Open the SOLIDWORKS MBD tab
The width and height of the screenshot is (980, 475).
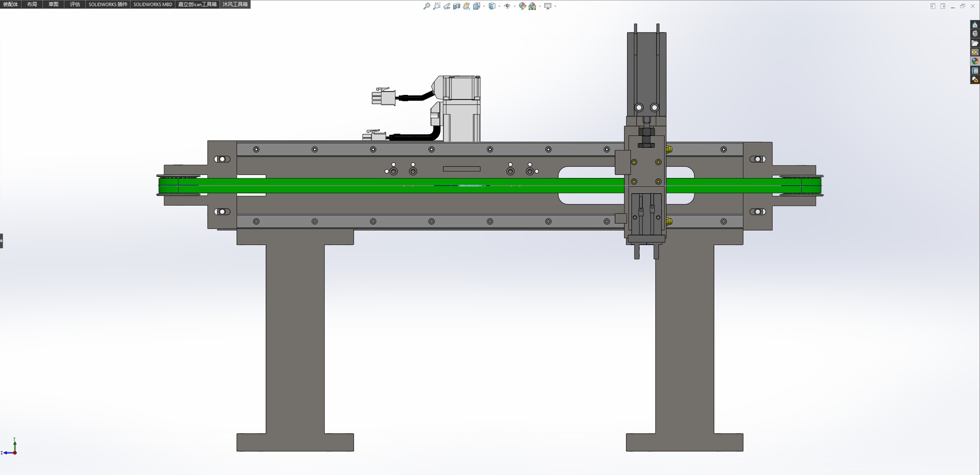(153, 4)
